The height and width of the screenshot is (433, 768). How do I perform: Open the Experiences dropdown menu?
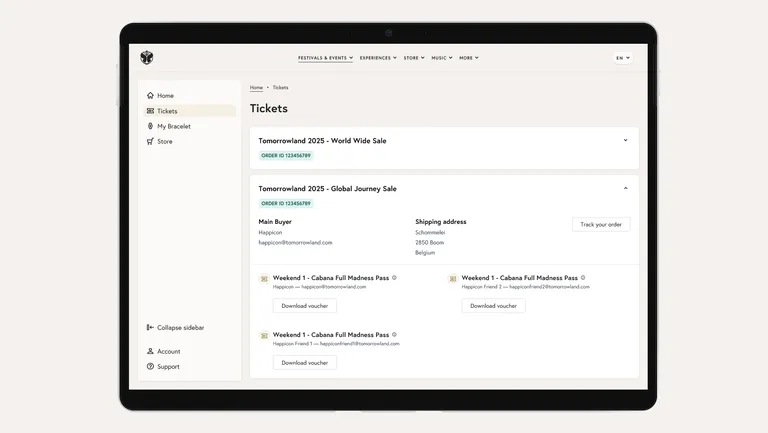(x=378, y=58)
